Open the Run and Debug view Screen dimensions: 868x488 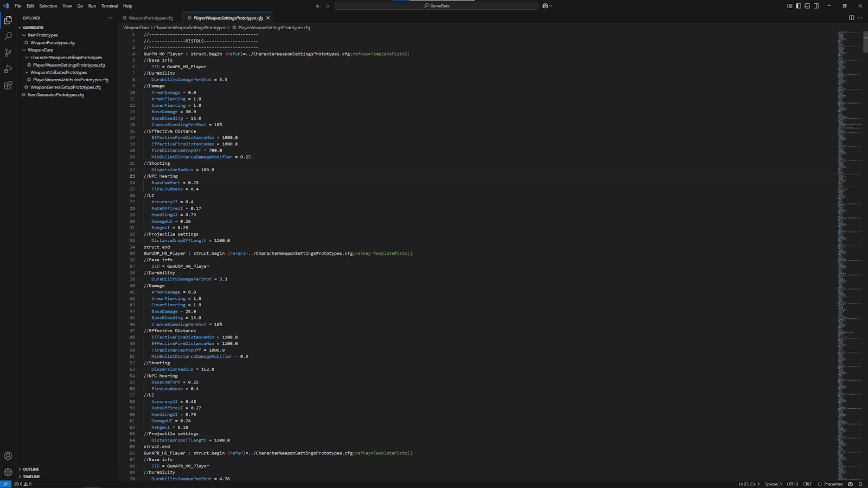tap(8, 69)
